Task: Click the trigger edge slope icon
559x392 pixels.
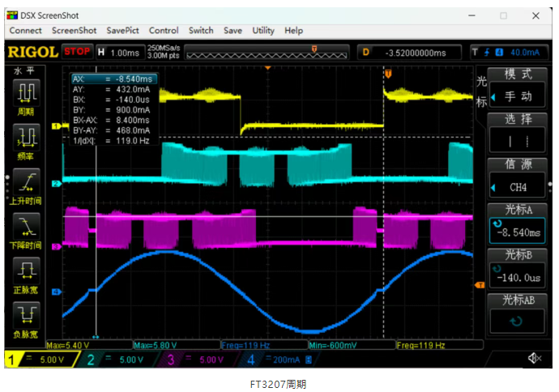Action: coord(487,53)
